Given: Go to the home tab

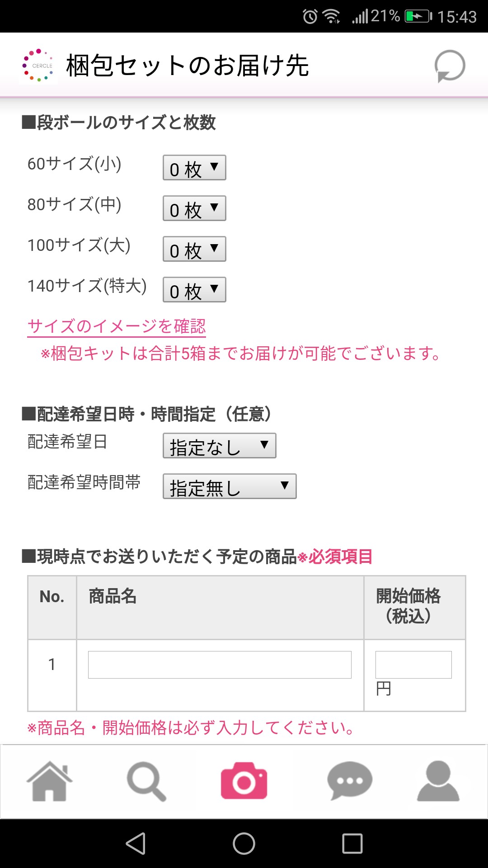Looking at the screenshot, I should tap(49, 781).
